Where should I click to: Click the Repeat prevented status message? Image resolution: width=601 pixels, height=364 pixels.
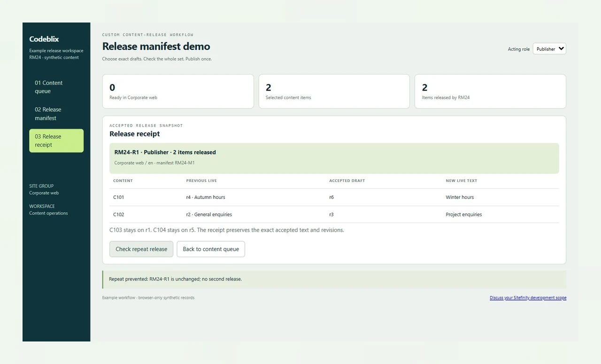[334, 279]
